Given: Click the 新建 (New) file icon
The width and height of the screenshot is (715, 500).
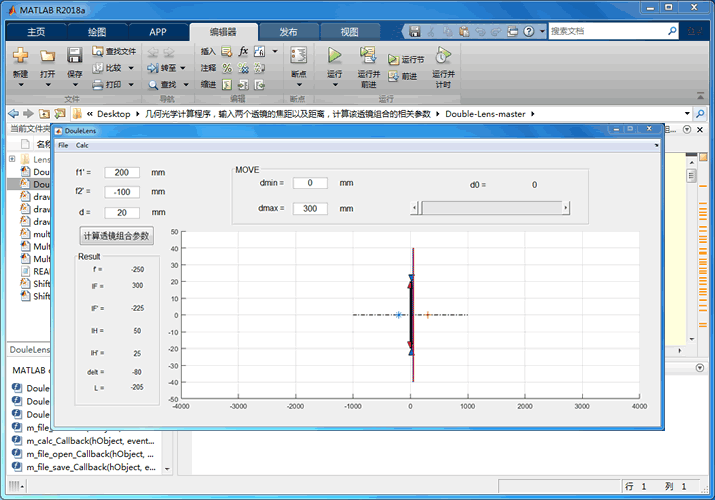Looking at the screenshot, I should (x=20, y=56).
